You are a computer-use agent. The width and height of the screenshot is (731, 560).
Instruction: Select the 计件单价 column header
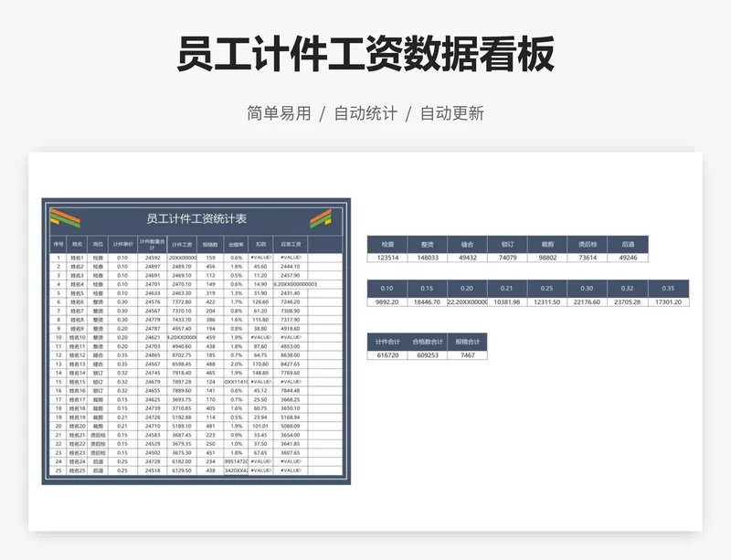(x=122, y=244)
